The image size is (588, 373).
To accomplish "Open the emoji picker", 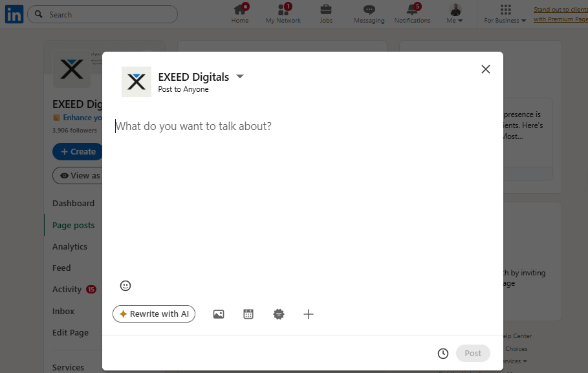I will pyautogui.click(x=125, y=286).
